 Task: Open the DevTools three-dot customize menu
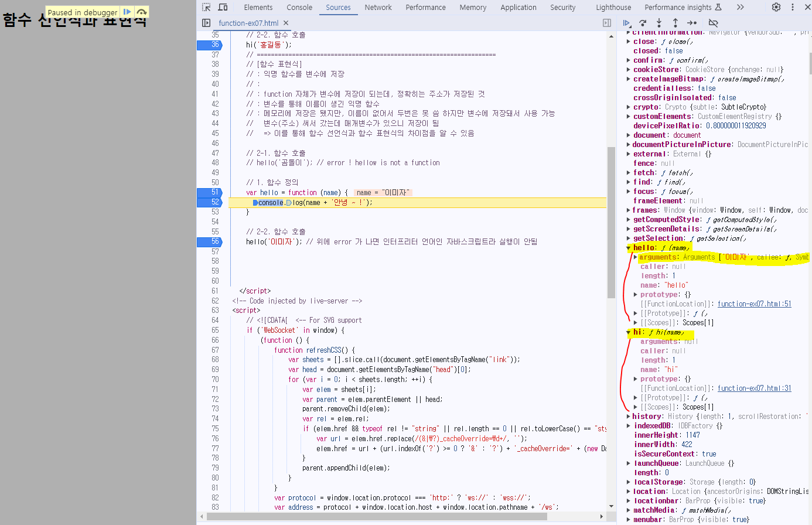pos(793,7)
